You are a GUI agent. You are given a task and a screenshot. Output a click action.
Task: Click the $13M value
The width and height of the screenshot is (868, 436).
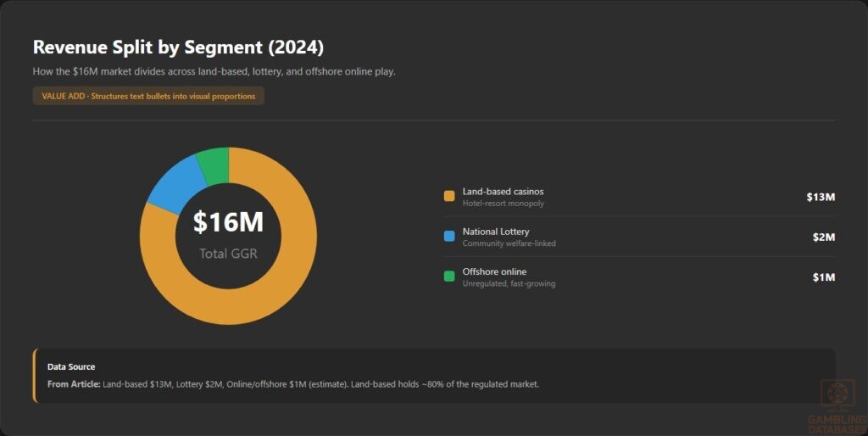click(x=821, y=197)
